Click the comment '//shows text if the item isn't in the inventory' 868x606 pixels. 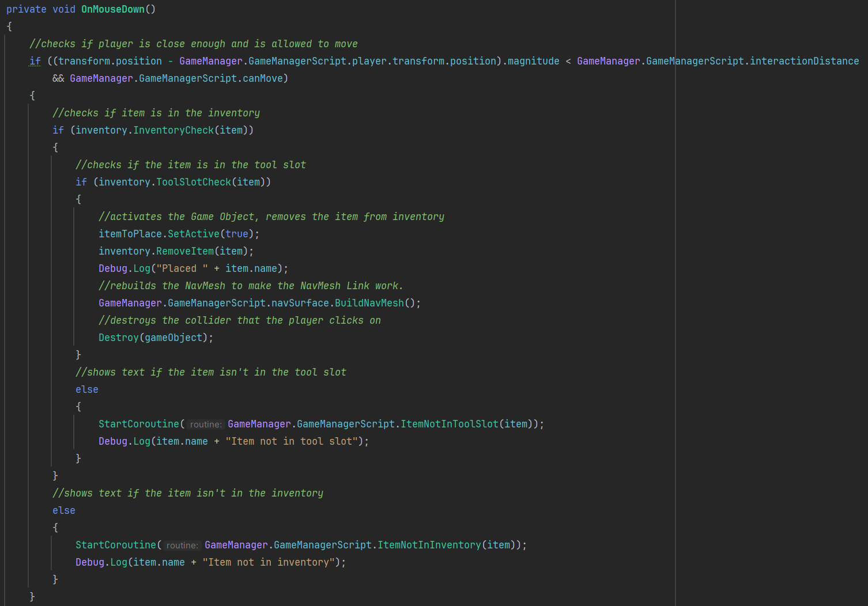188,493
